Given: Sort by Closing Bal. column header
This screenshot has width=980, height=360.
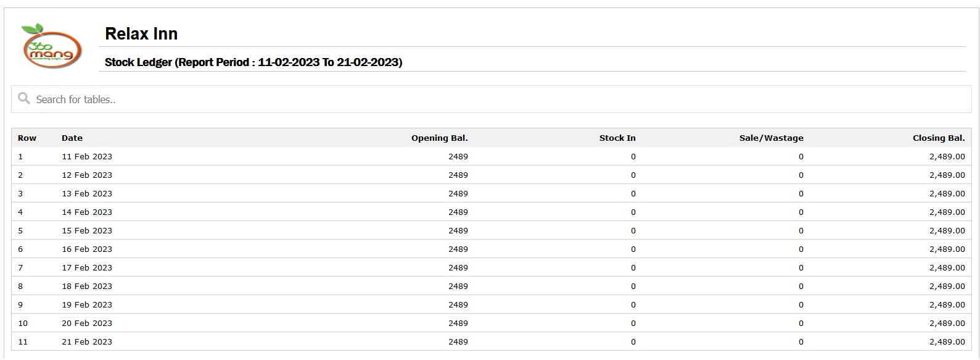Looking at the screenshot, I should (939, 138).
